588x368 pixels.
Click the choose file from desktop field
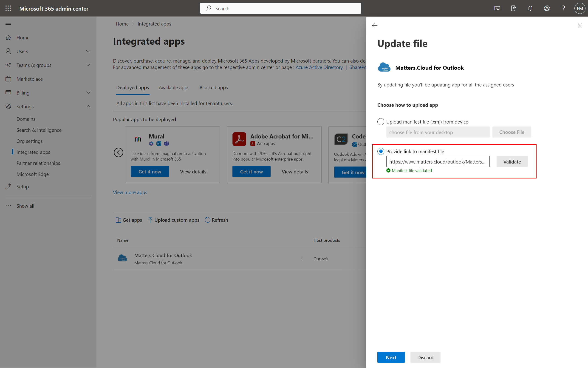click(438, 132)
